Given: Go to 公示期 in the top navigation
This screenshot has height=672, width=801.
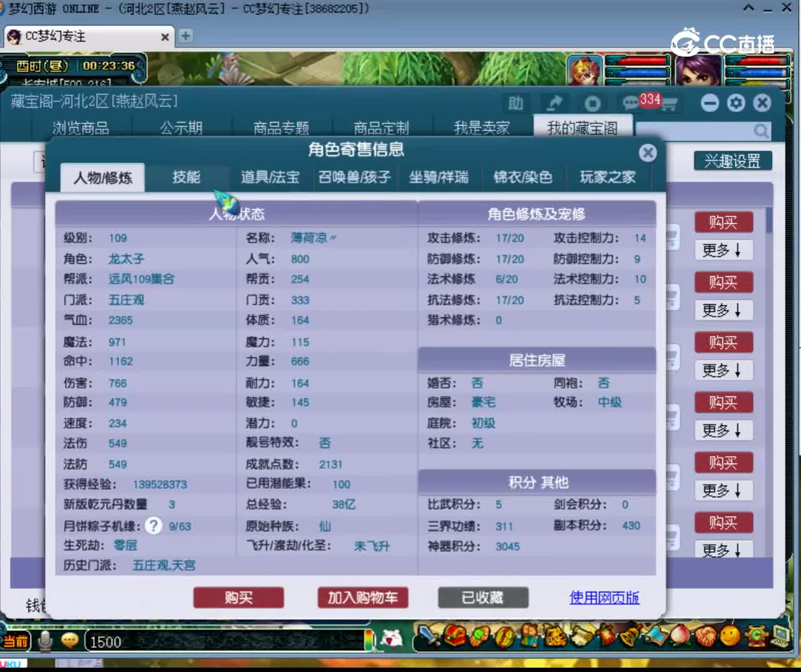Looking at the screenshot, I should pos(181,128).
